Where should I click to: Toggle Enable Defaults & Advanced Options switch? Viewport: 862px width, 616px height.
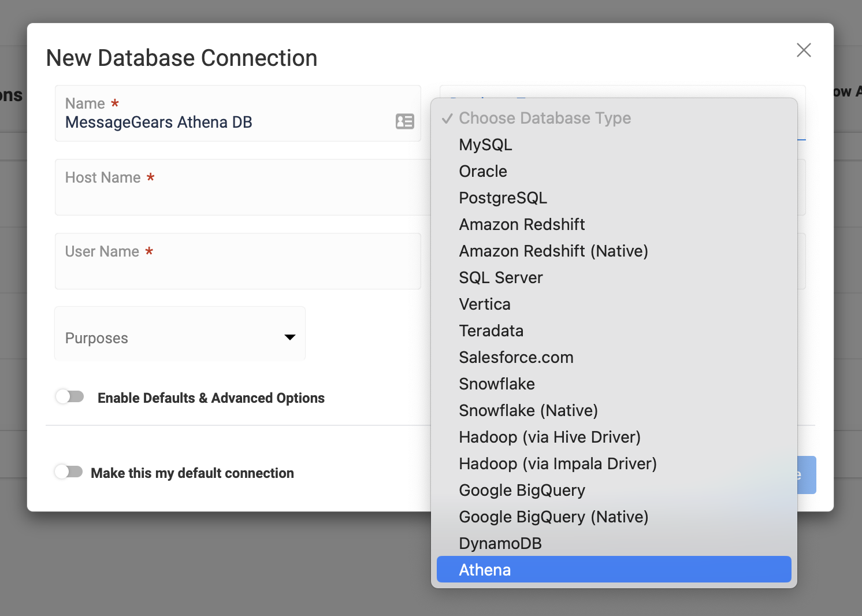[x=70, y=396]
